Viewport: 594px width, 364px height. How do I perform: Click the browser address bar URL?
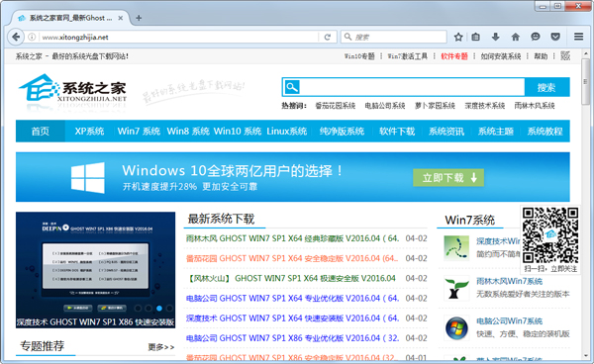pos(75,37)
